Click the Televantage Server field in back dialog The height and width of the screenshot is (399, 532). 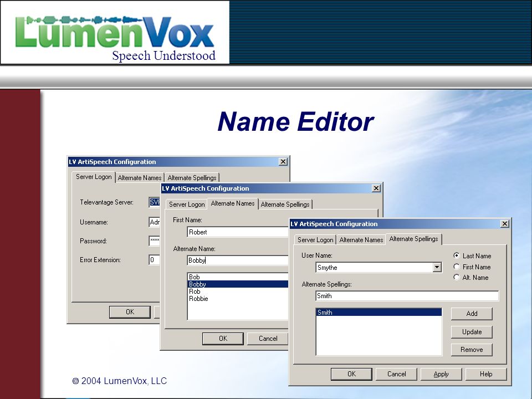[155, 202]
